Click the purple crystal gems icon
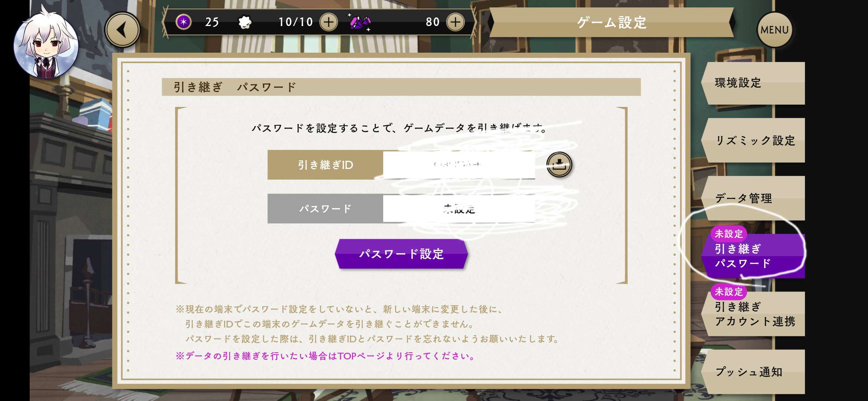 (x=359, y=22)
